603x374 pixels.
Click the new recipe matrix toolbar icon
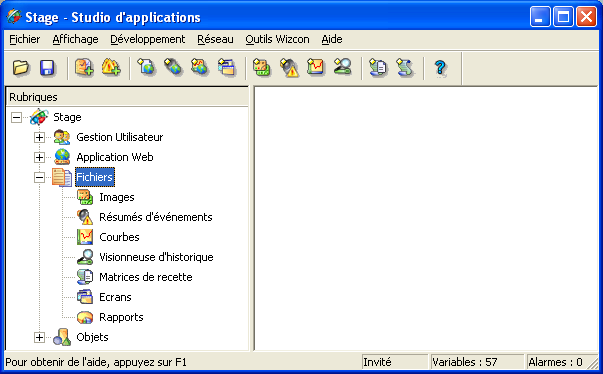point(378,68)
